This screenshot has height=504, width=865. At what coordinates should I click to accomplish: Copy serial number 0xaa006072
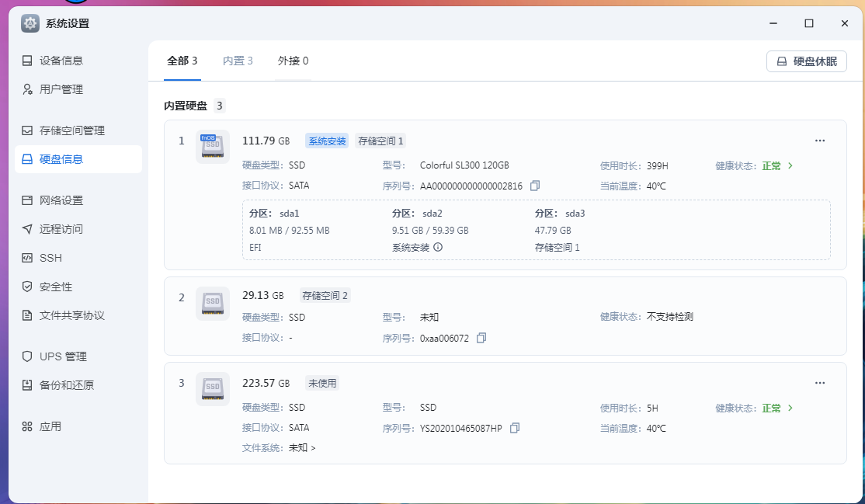481,338
